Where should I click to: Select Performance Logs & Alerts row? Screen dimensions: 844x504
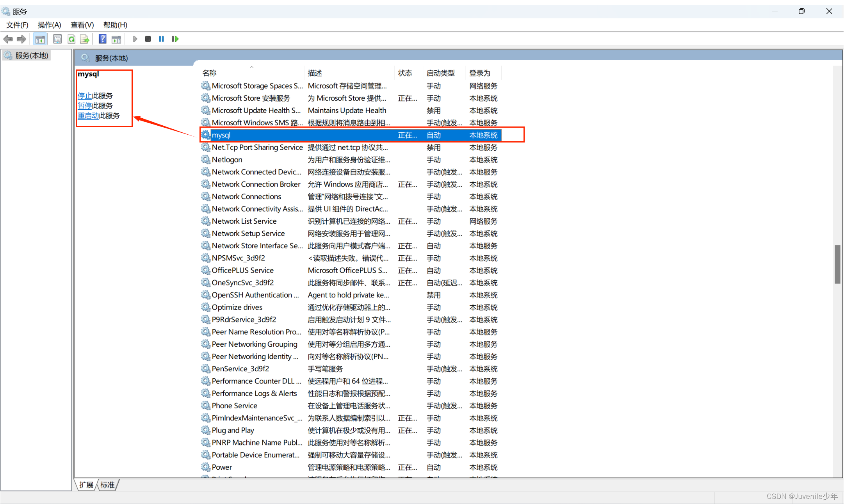pos(351,393)
